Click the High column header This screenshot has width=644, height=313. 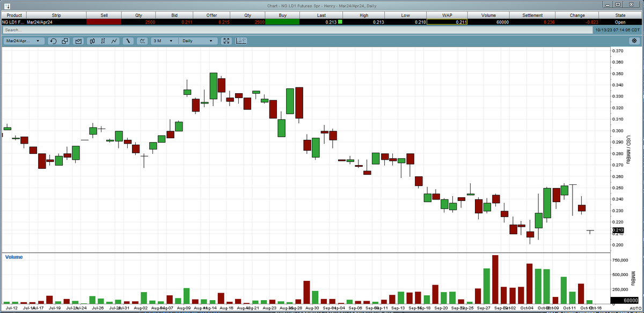click(364, 16)
